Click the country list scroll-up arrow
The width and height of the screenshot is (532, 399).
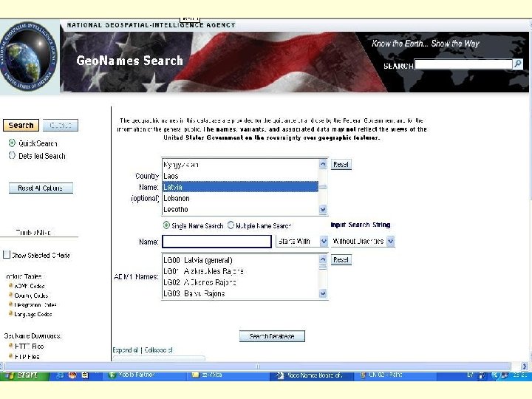[323, 164]
